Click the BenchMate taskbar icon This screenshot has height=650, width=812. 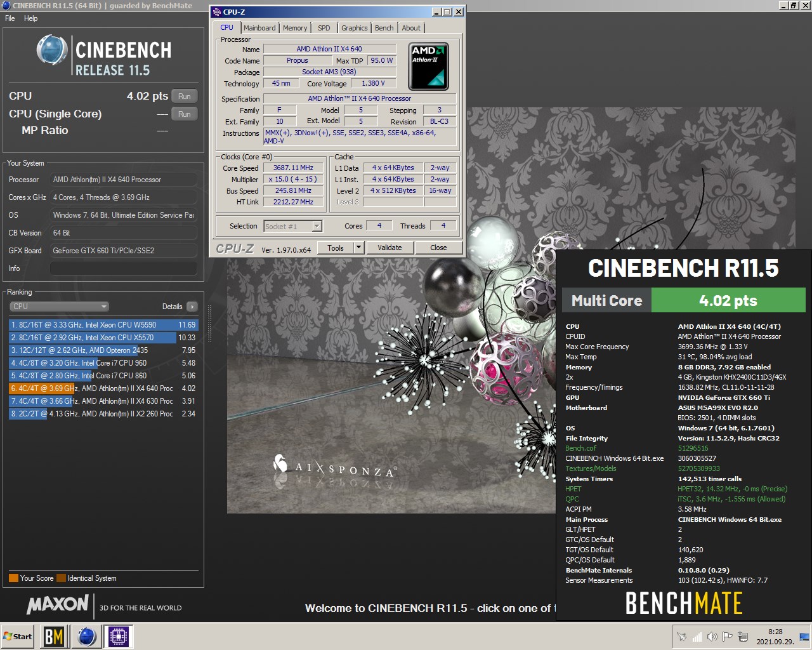(53, 636)
